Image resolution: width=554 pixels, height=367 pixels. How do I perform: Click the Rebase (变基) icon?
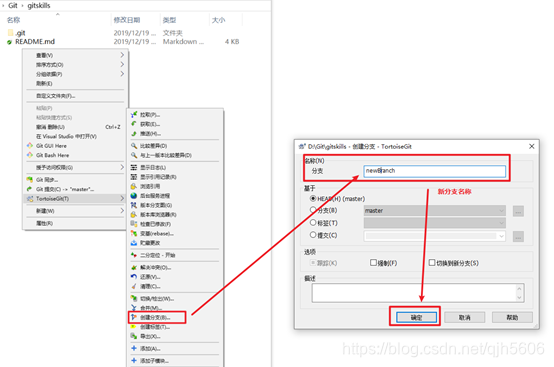pos(134,233)
